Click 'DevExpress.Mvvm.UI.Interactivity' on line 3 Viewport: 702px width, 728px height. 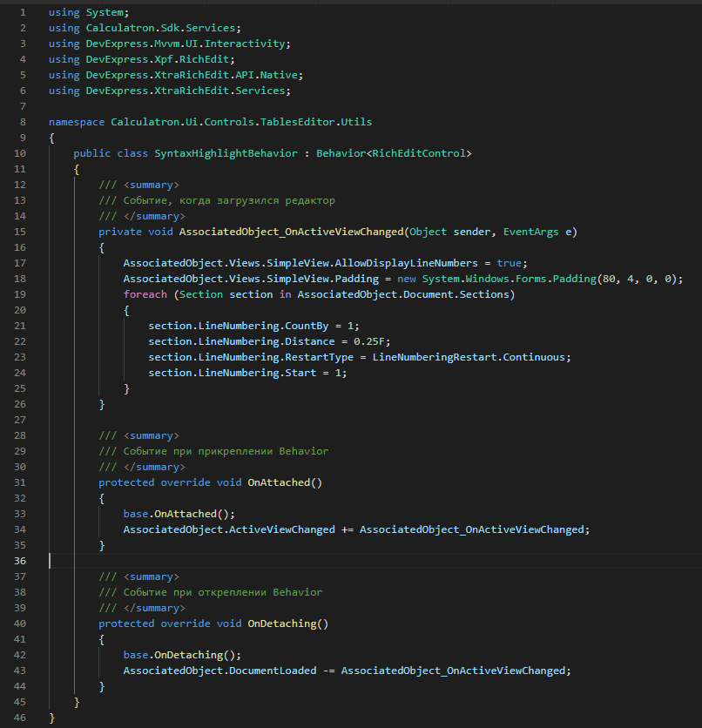tap(186, 44)
